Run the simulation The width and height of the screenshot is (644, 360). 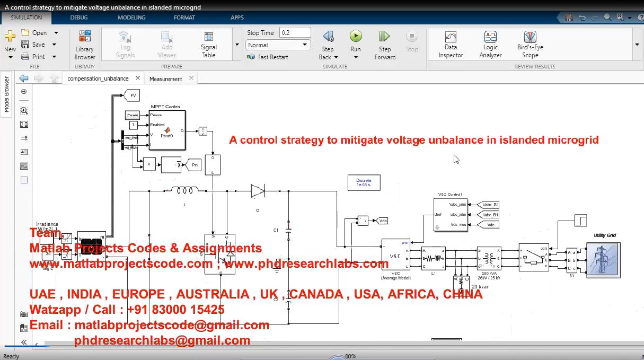[x=356, y=36]
